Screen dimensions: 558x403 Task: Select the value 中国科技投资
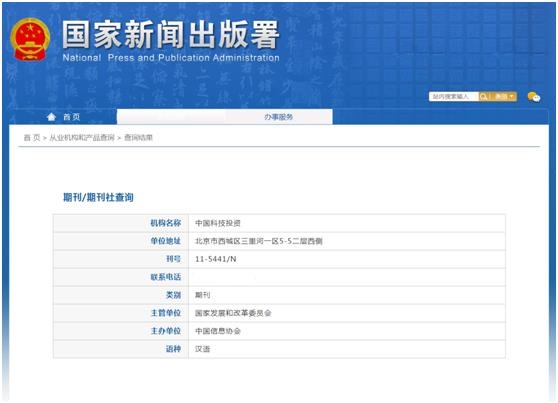tap(218, 223)
